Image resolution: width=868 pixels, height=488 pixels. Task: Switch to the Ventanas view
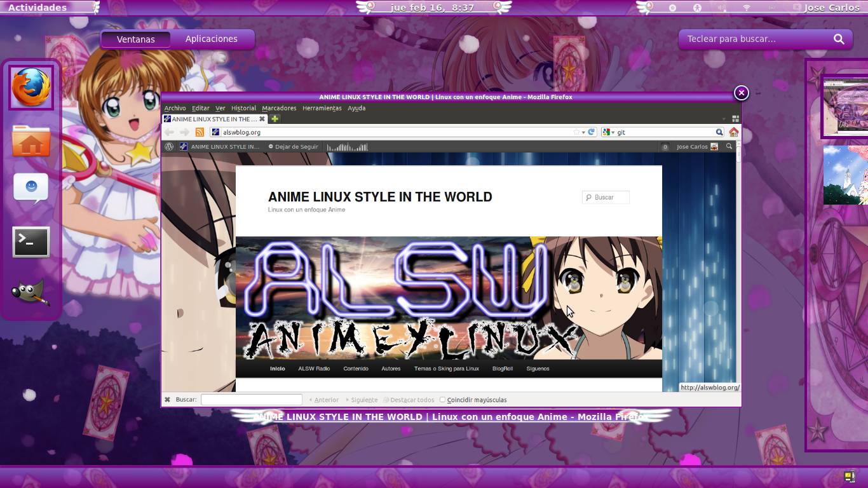[136, 39]
